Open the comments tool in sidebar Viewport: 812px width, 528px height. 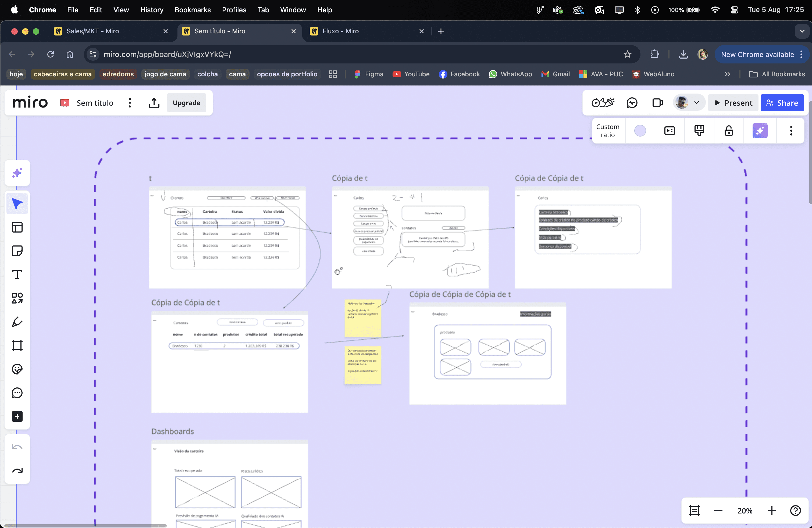click(x=17, y=393)
